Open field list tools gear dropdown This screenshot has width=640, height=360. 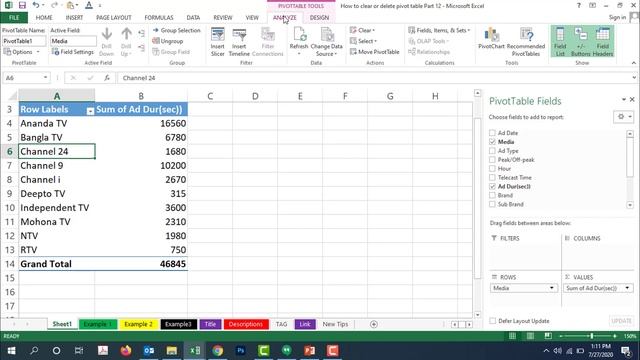[624, 117]
